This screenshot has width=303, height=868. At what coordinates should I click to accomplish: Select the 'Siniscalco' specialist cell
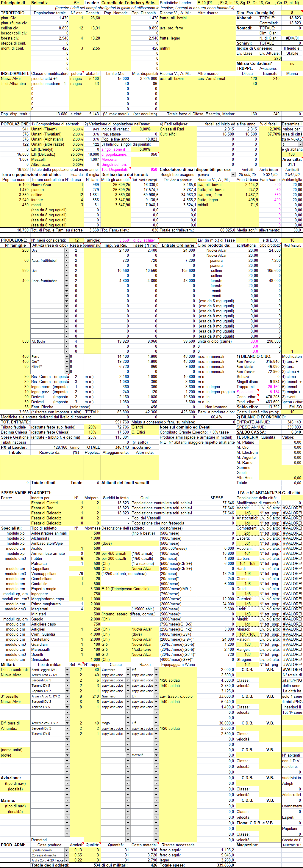(x=50, y=660)
